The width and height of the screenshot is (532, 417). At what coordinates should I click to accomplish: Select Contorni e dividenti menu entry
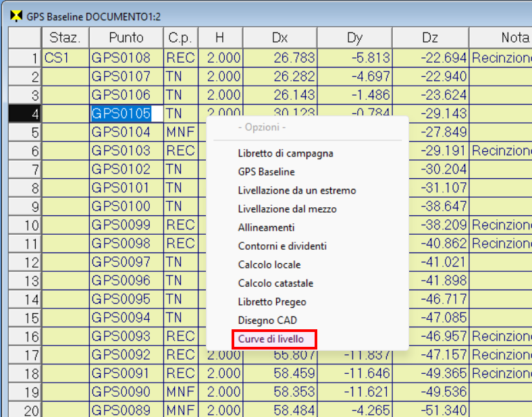click(x=282, y=246)
